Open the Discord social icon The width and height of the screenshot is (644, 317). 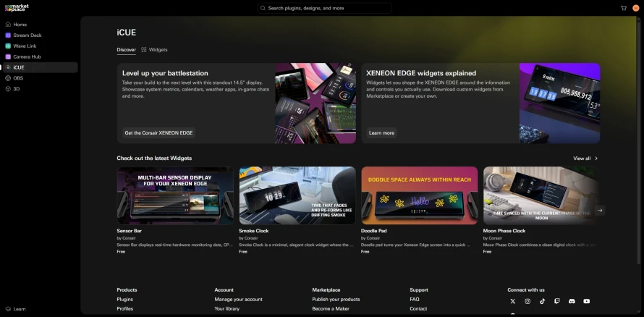[572, 301]
